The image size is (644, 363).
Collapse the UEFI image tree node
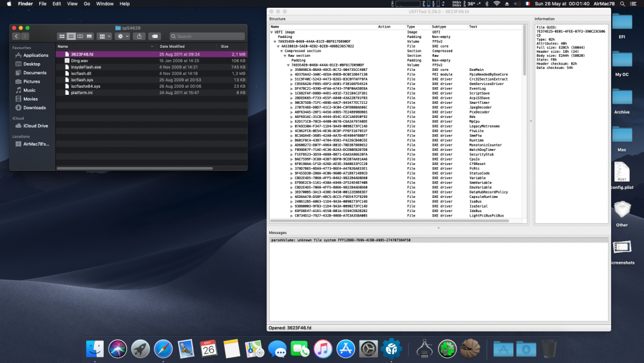coord(272,32)
